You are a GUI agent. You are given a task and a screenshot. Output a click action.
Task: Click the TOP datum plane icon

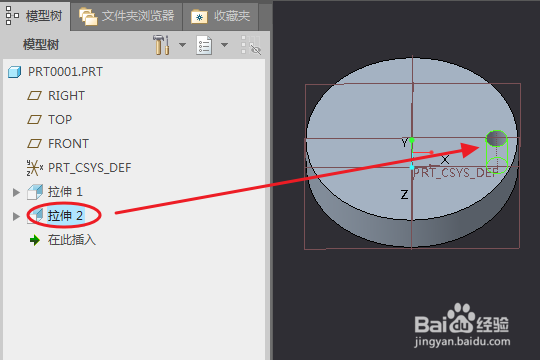click(34, 120)
